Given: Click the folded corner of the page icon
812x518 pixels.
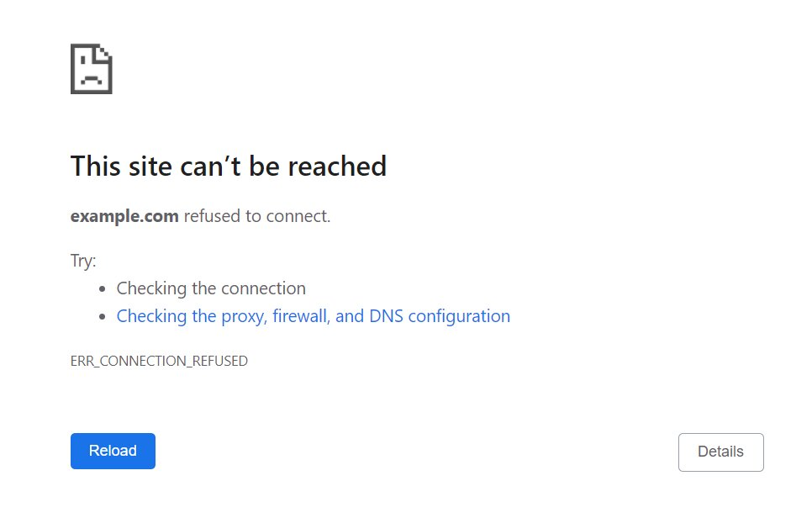Looking at the screenshot, I should (x=105, y=52).
